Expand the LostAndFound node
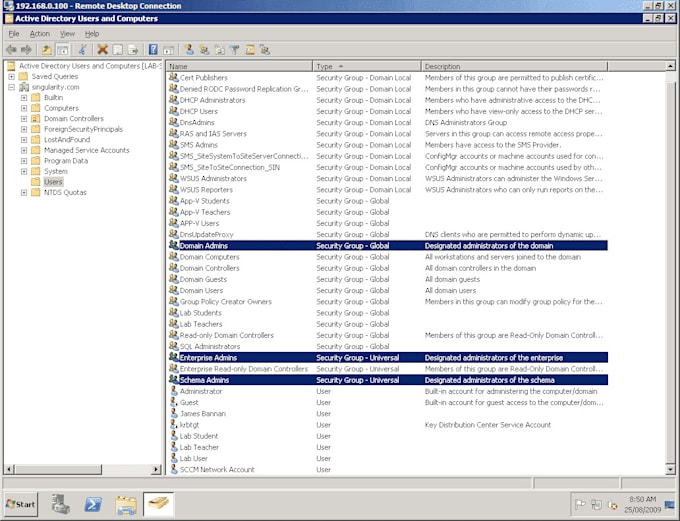This screenshot has height=521, width=680. 24,140
